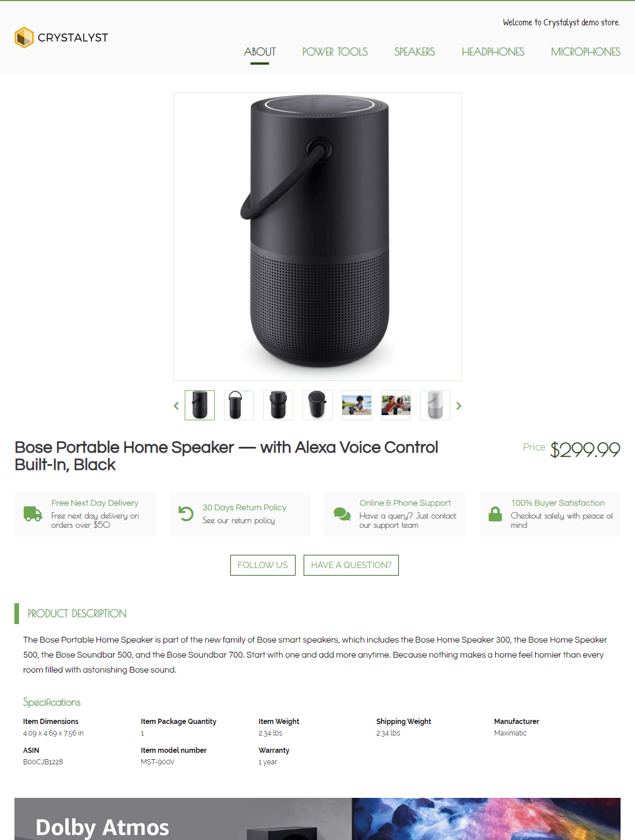635x840 pixels.
Task: Click the main speaker product image
Action: point(317,237)
